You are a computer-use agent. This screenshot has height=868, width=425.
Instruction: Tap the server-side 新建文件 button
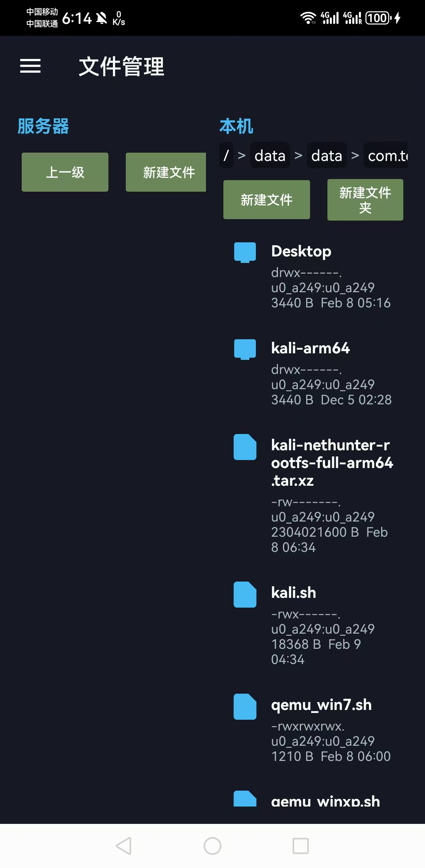tap(166, 172)
